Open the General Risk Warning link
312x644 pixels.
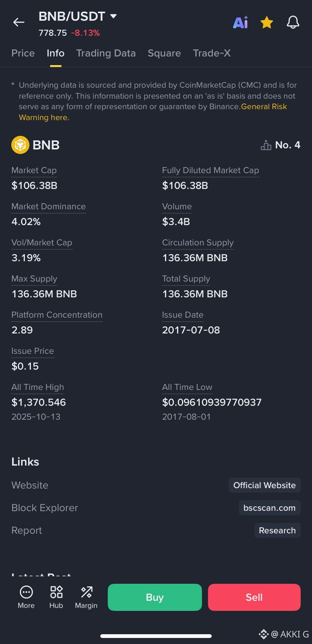(264, 107)
